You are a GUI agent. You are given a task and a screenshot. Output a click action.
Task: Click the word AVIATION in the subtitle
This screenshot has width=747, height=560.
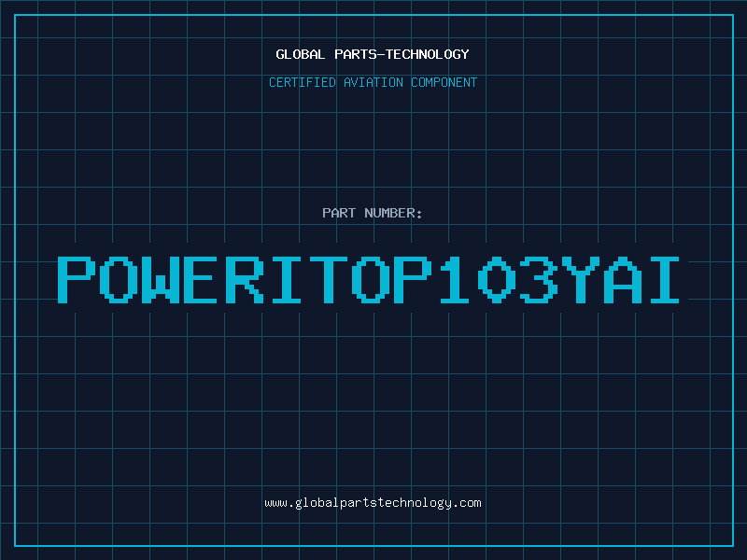click(x=373, y=82)
